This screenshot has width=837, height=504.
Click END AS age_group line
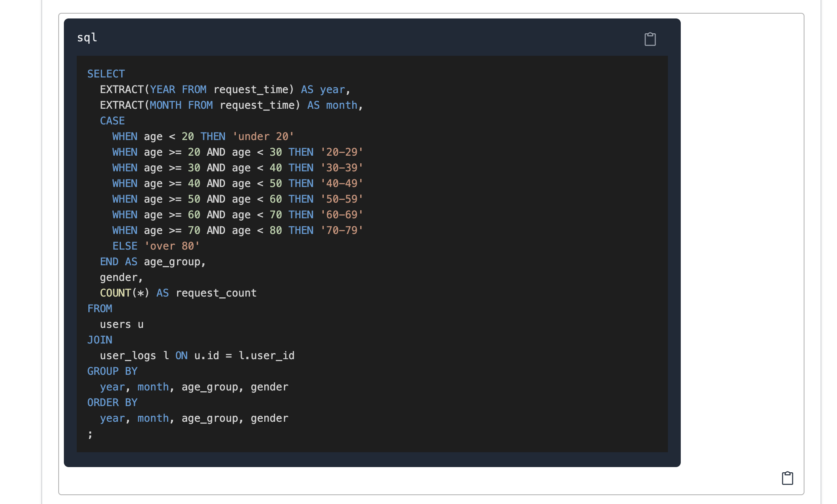pos(153,262)
